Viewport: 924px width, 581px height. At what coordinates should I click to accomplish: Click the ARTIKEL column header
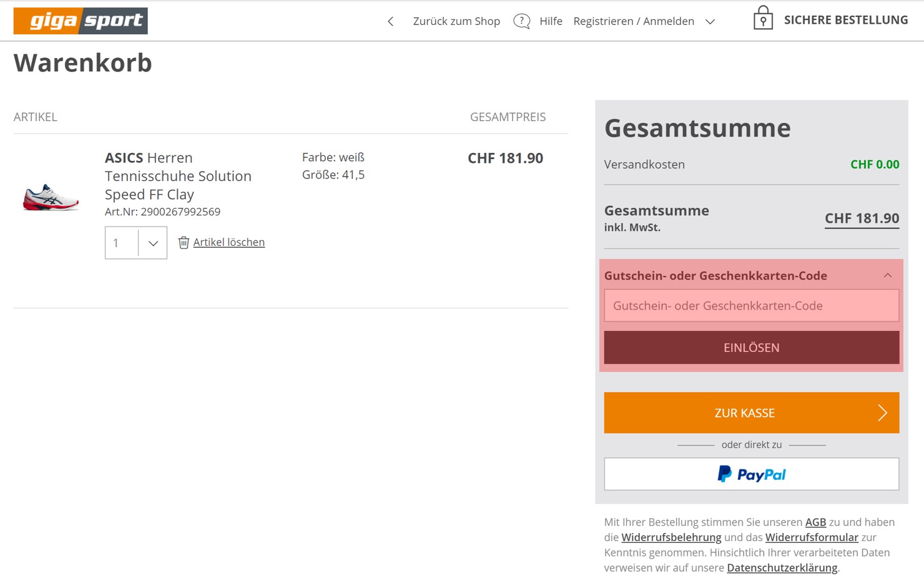[x=36, y=117]
